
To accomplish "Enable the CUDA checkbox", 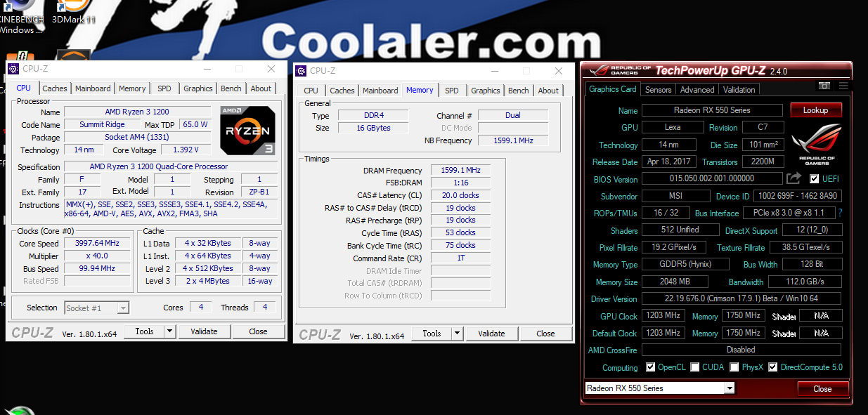I will [695, 367].
